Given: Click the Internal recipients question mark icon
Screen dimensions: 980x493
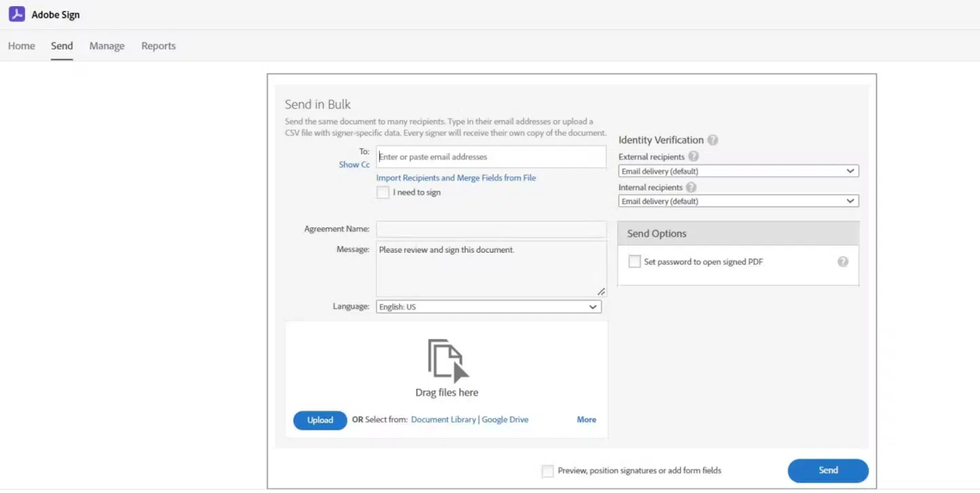Looking at the screenshot, I should [x=691, y=187].
